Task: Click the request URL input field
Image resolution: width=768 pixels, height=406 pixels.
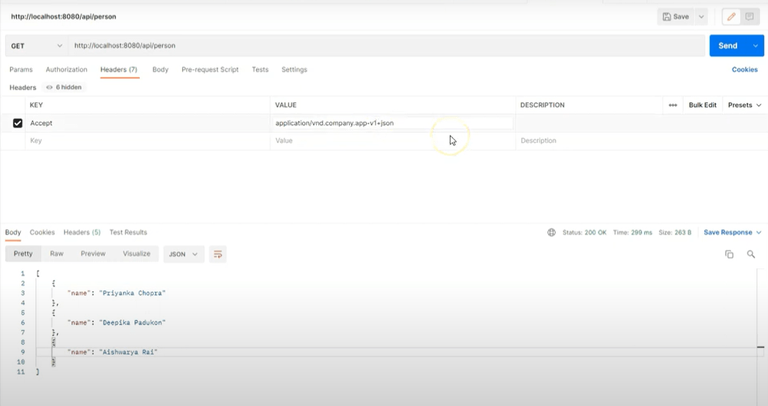Action: (387, 46)
